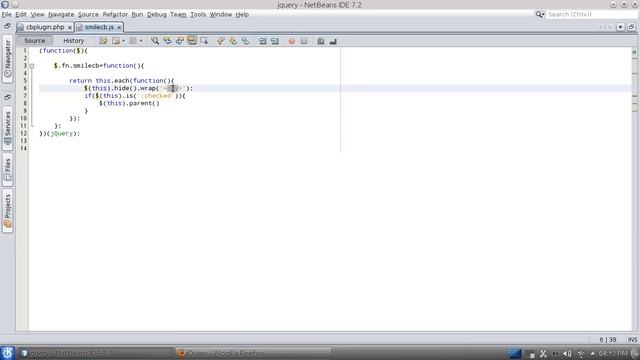Image resolution: width=640 pixels, height=360 pixels.
Task: Open the Back navigation dropdown arrow
Action: (124, 41)
